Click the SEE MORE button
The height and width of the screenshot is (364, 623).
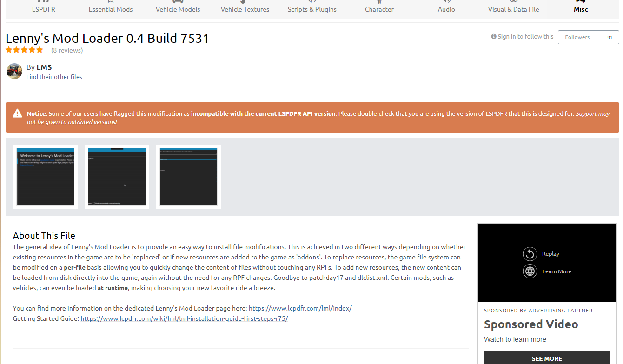(547, 358)
